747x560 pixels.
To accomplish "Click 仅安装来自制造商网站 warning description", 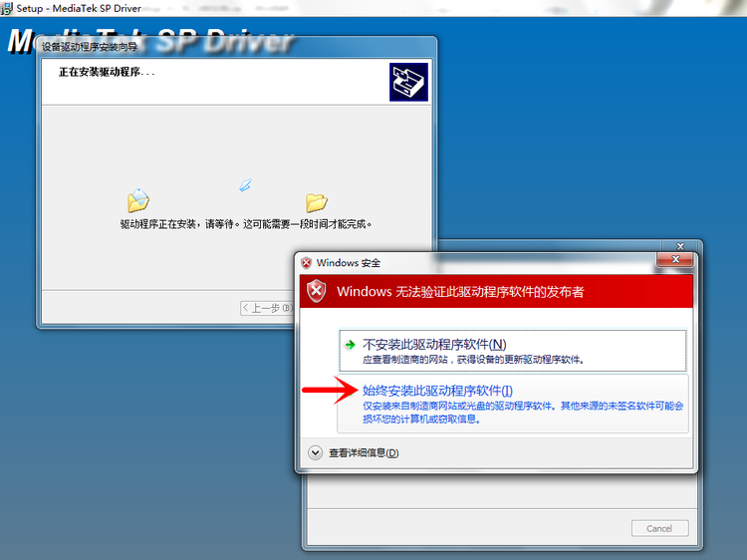I will [523, 413].
